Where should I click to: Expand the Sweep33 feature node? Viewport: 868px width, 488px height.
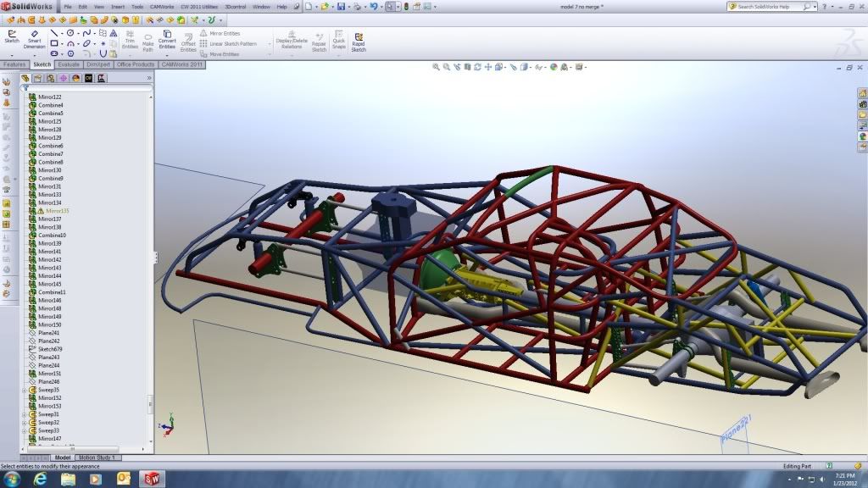(25, 430)
